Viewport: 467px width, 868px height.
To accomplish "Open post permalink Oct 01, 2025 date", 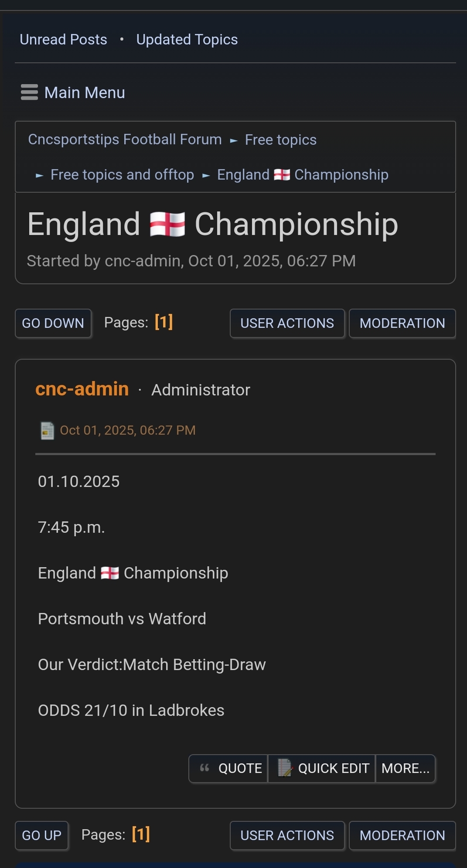I will click(127, 430).
